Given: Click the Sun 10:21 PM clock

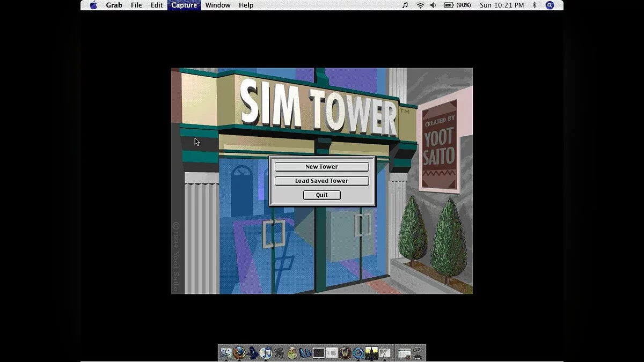Looking at the screenshot, I should (502, 5).
